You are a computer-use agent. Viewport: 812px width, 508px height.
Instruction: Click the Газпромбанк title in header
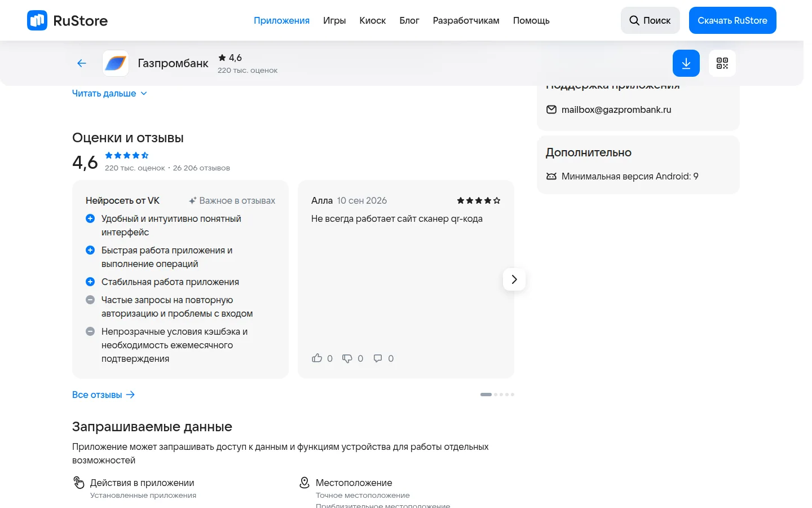[x=173, y=63]
